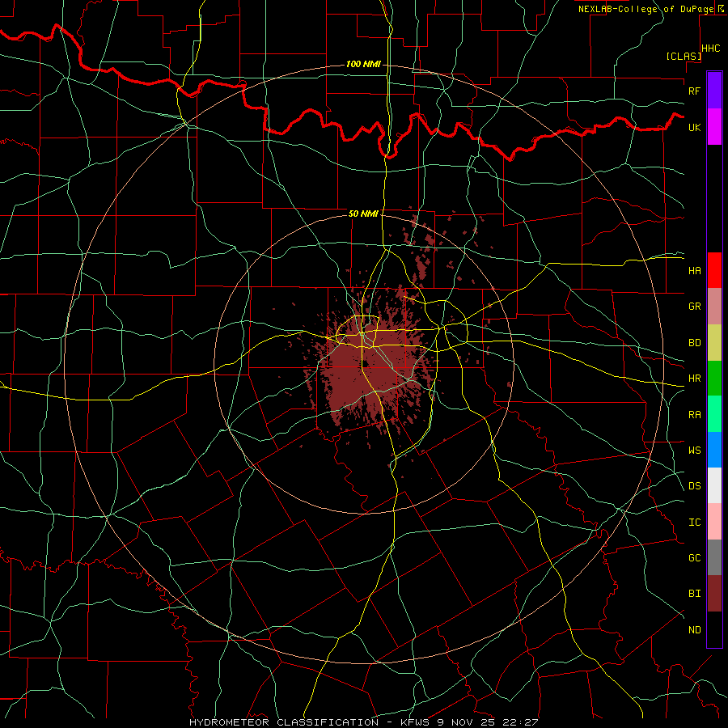This screenshot has height=728, width=728.
Task: Click the HR green legend swatch
Action: click(714, 378)
